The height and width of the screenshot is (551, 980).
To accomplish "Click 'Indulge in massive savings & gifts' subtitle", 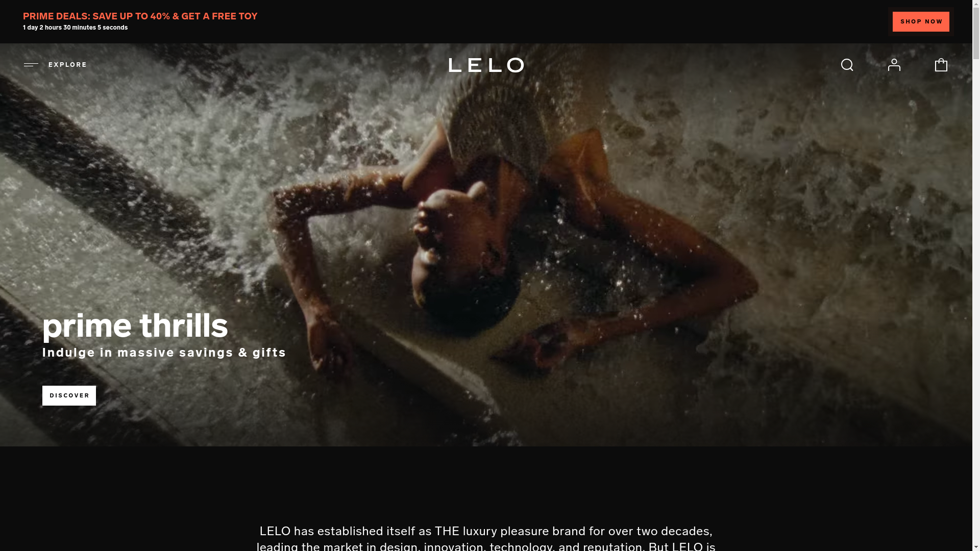I will (164, 353).
